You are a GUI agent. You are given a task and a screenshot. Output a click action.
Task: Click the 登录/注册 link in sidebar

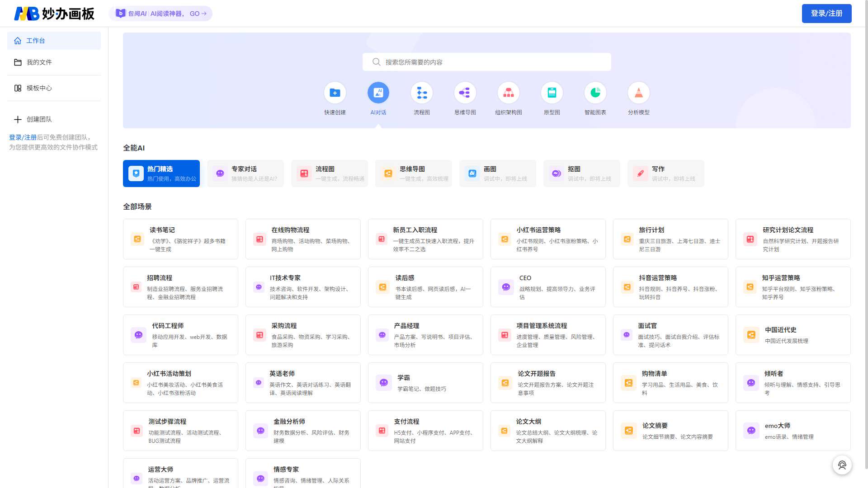click(x=23, y=137)
